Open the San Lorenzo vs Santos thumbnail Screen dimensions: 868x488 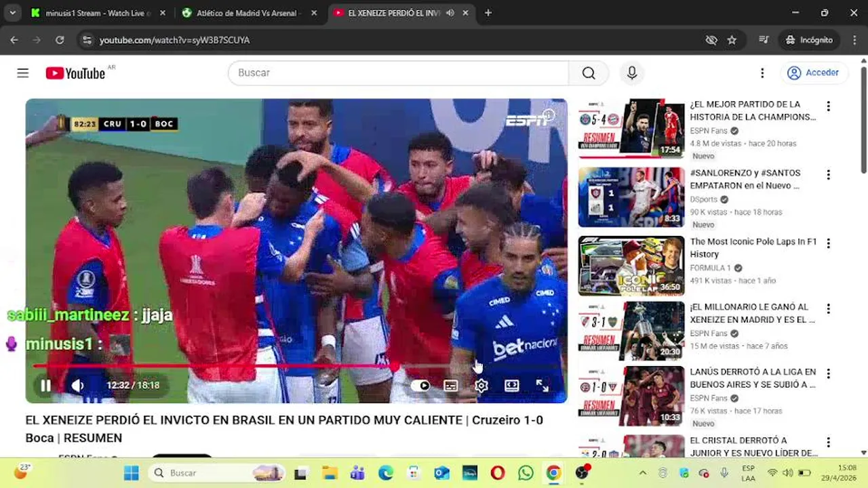pyautogui.click(x=631, y=197)
